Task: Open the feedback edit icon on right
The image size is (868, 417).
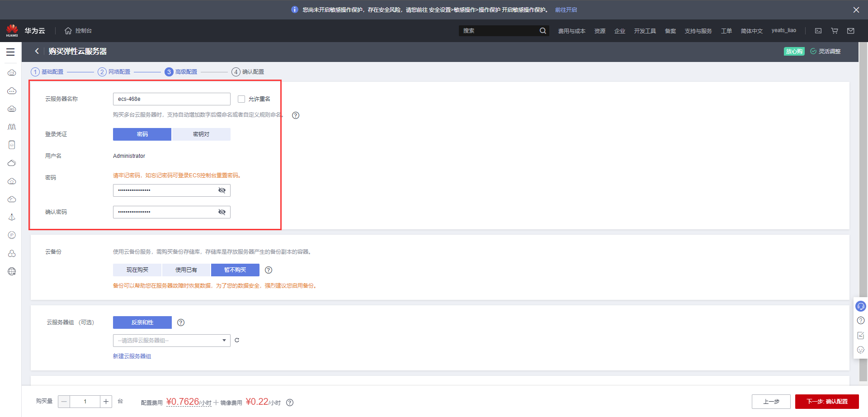Action: (x=861, y=335)
